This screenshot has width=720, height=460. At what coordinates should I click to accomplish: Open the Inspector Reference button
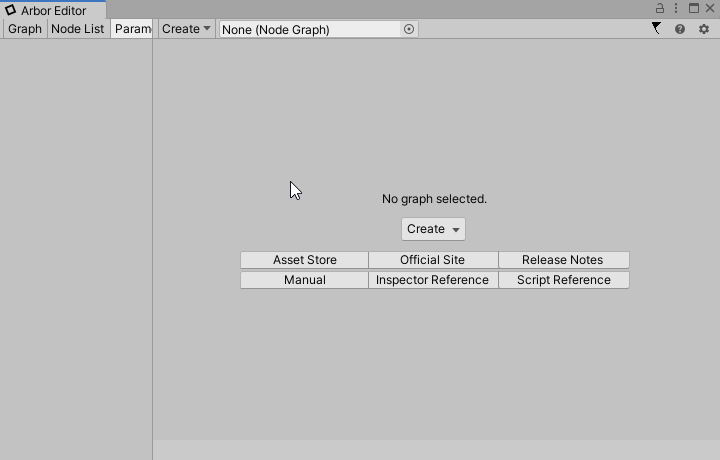pyautogui.click(x=433, y=280)
